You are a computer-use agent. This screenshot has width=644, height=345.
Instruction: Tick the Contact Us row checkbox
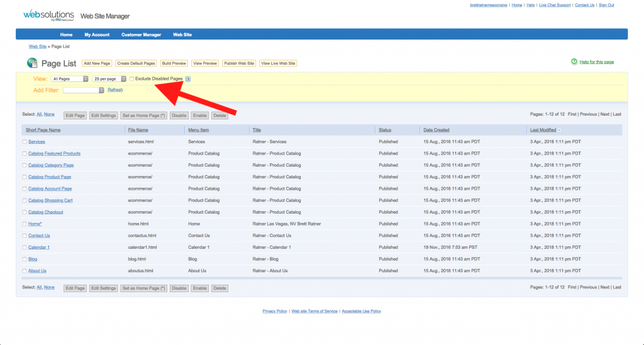[25, 236]
